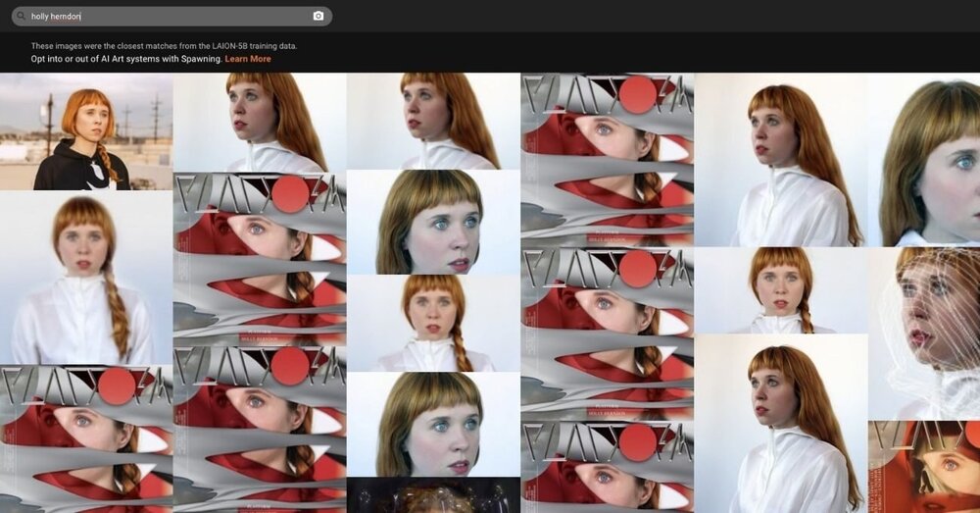
Task: Open the middle magazine cover in second column
Action: click(x=260, y=257)
